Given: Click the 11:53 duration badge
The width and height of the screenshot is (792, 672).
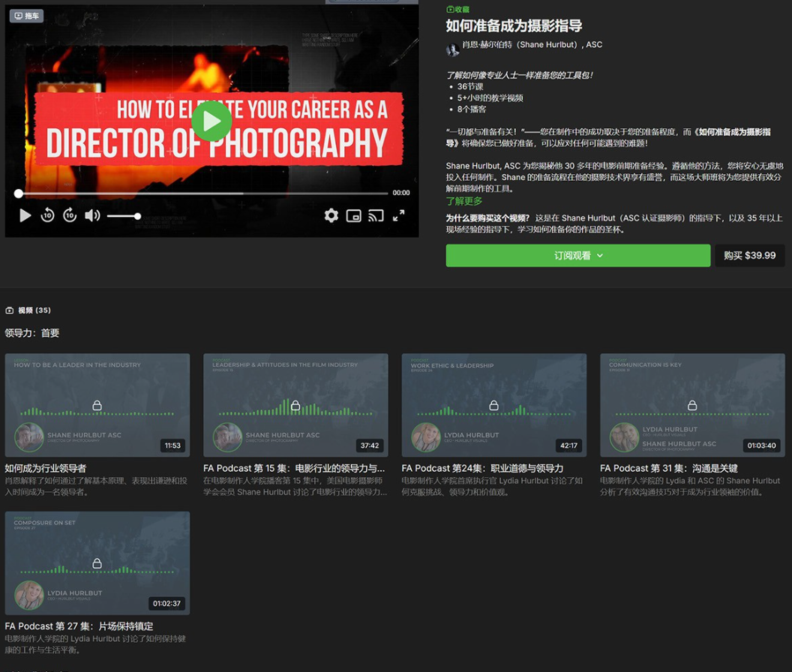Looking at the screenshot, I should click(x=172, y=445).
